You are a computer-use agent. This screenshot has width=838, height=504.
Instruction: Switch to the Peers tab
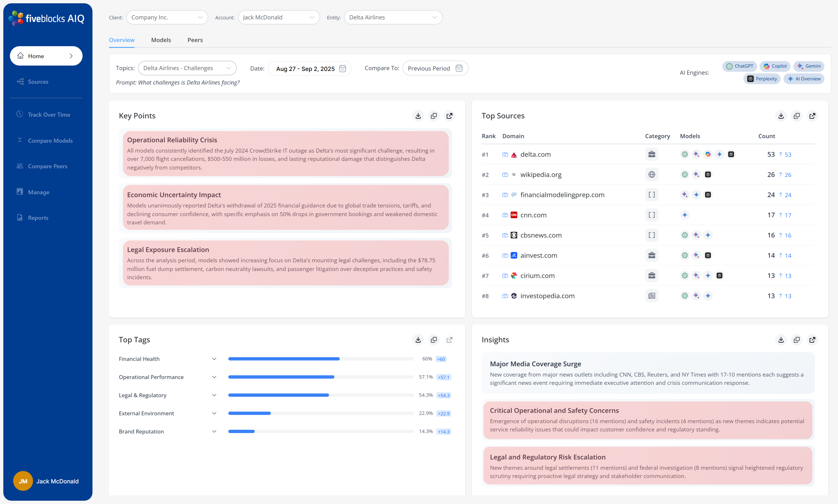[x=195, y=40]
